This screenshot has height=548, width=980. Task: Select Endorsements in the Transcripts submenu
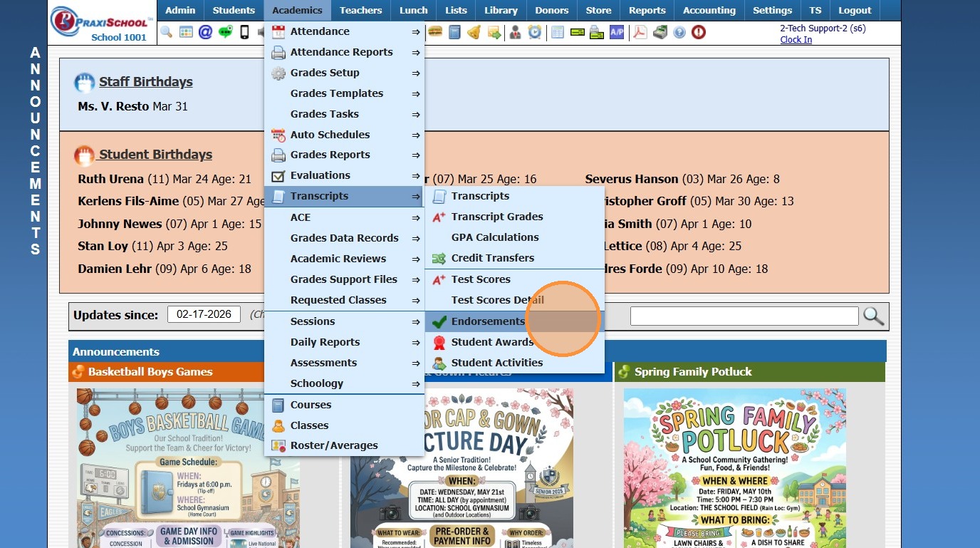(x=515, y=321)
